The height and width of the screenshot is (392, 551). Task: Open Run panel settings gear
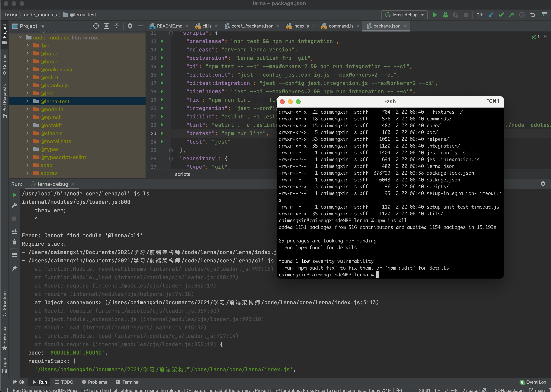pyautogui.click(x=543, y=184)
